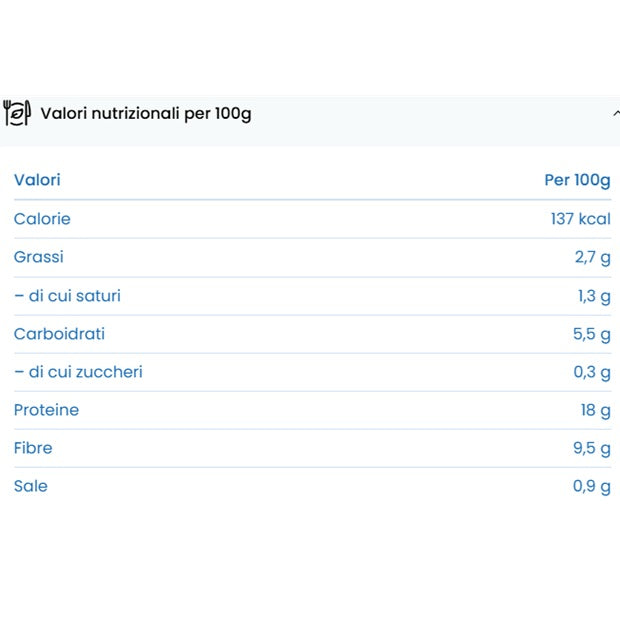
Task: Click the 2,7 g fat value
Action: 592,257
